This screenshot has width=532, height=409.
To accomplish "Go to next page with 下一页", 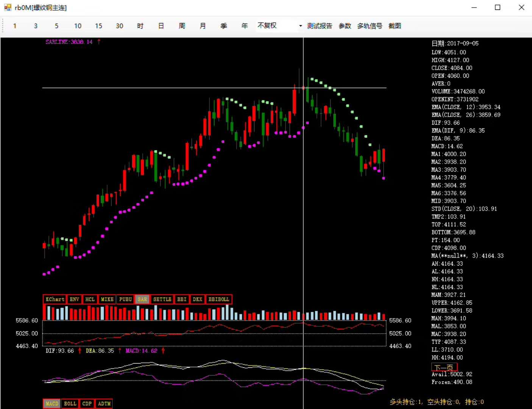I will (x=444, y=367).
